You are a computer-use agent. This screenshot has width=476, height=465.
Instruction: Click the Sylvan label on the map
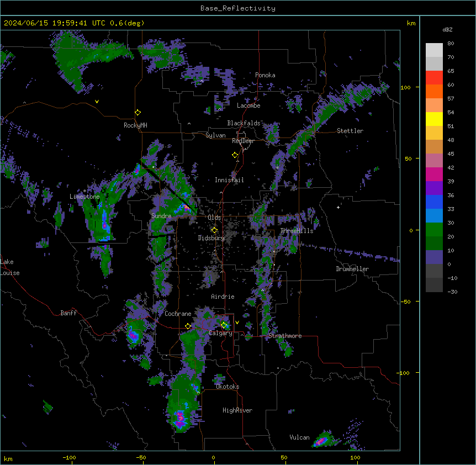click(x=215, y=135)
